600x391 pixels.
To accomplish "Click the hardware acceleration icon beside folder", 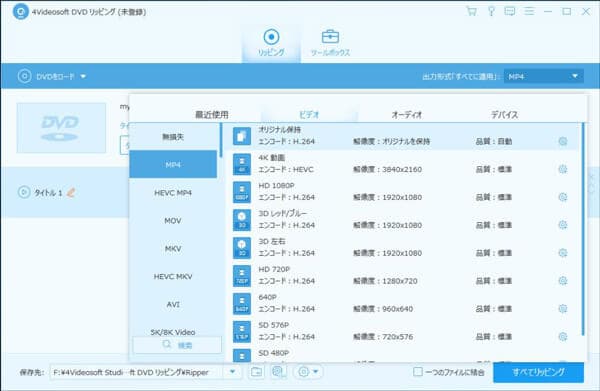I will [279, 371].
